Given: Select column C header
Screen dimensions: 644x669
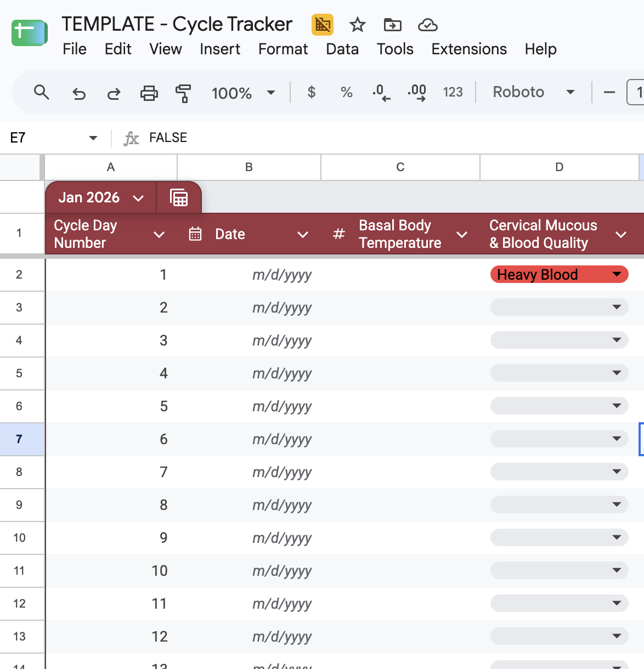Looking at the screenshot, I should point(400,167).
